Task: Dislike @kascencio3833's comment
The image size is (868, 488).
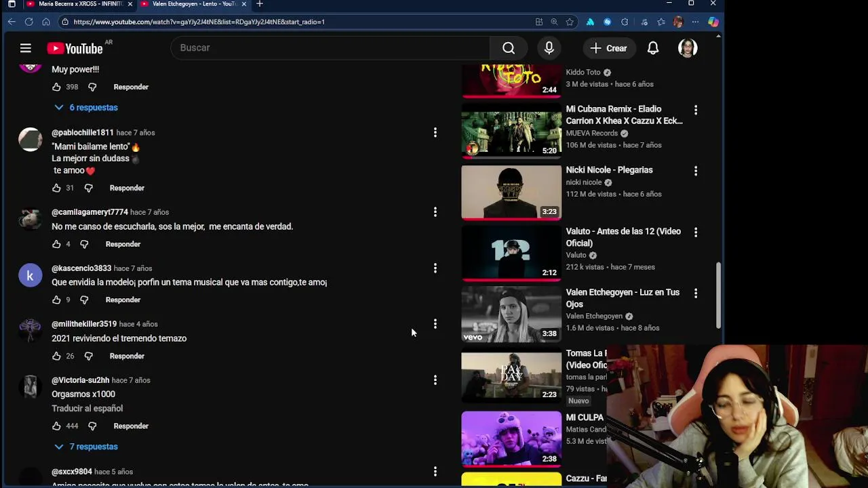Action: [x=84, y=300]
